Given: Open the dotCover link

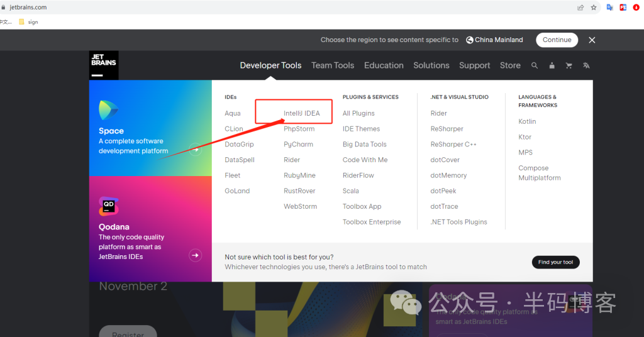Looking at the screenshot, I should click(x=445, y=160).
